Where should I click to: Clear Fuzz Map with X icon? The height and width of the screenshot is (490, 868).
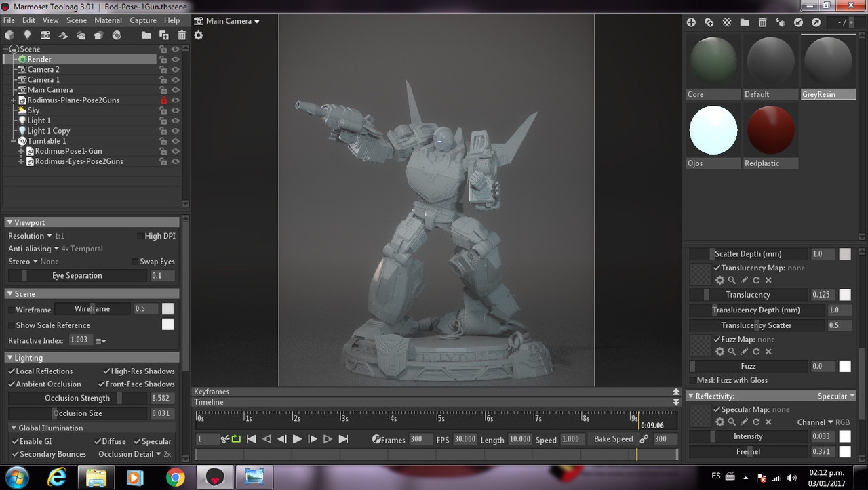coord(768,352)
